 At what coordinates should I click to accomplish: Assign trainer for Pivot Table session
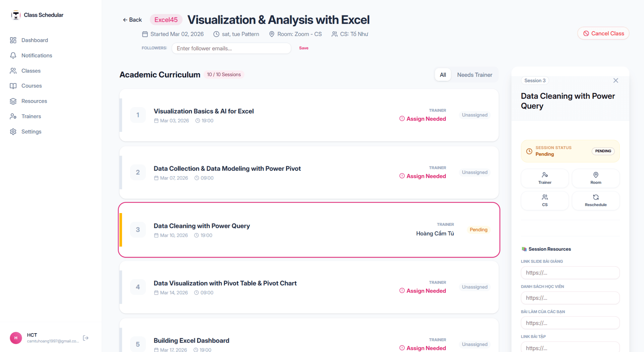coord(423,291)
